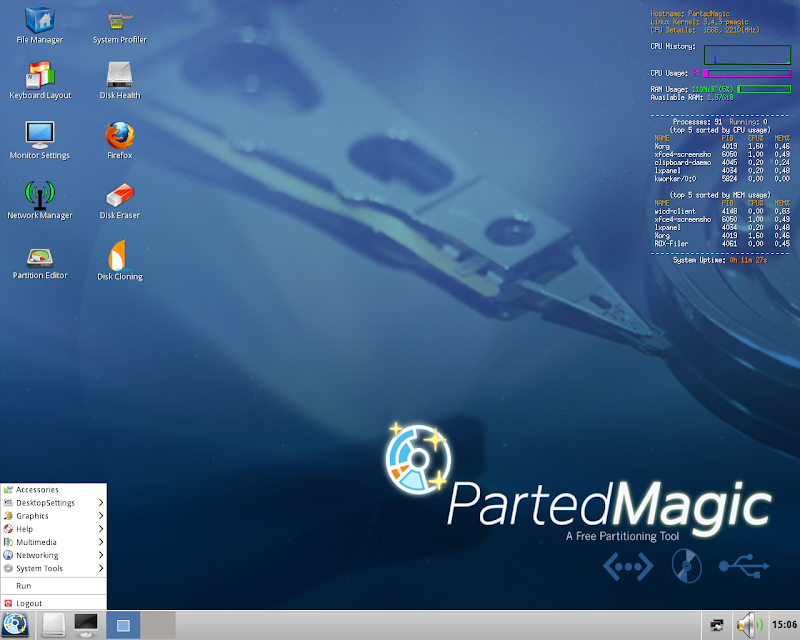Open the Keyboard Layout desktop icon
The image size is (800, 640).
point(40,81)
